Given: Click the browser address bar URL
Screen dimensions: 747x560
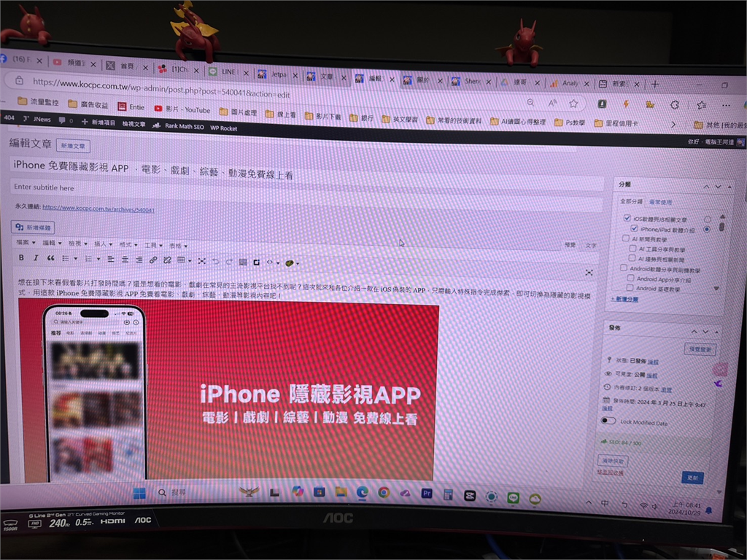Looking at the screenshot, I should coord(161,88).
